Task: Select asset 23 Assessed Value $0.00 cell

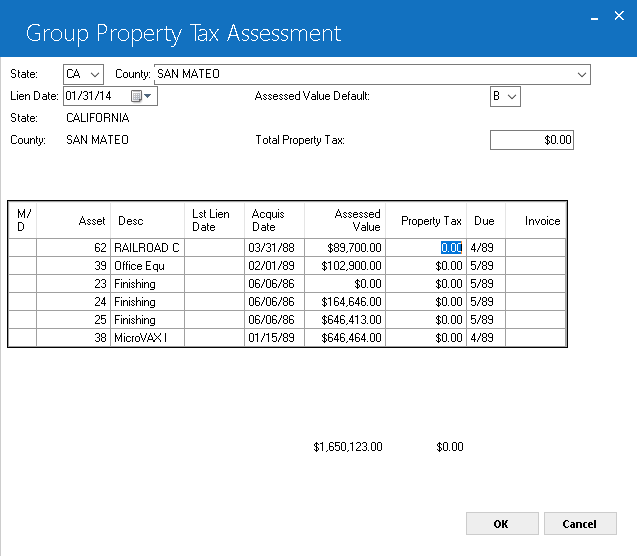Action: pos(345,284)
